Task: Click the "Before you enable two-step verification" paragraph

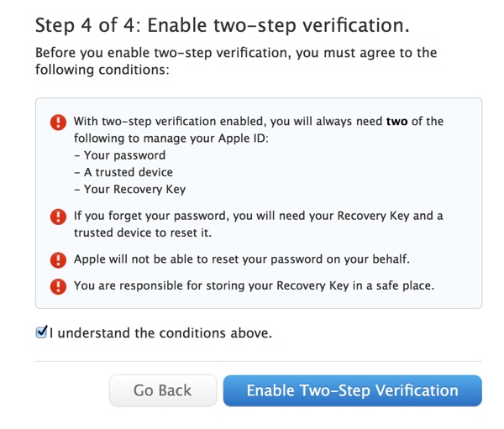Action: [236, 61]
